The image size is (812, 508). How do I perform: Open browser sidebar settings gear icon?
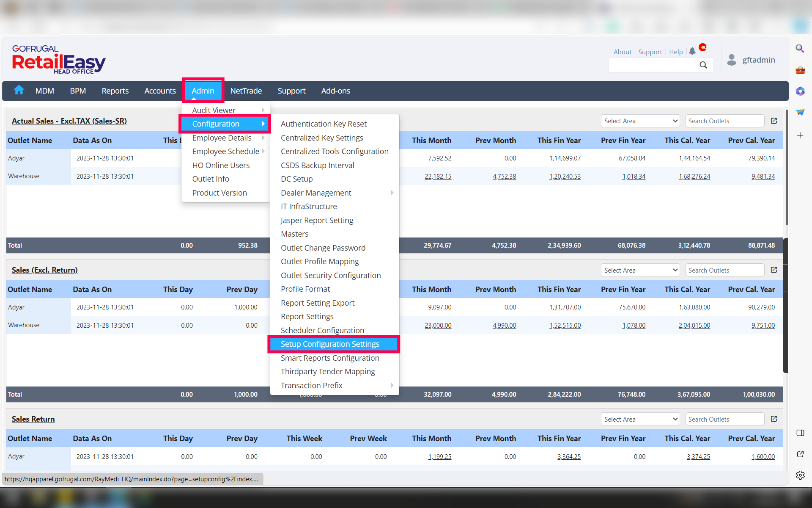point(800,475)
